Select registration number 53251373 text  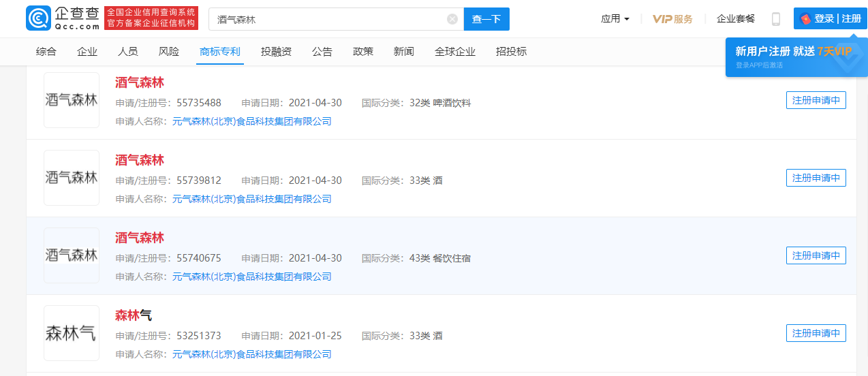point(199,336)
